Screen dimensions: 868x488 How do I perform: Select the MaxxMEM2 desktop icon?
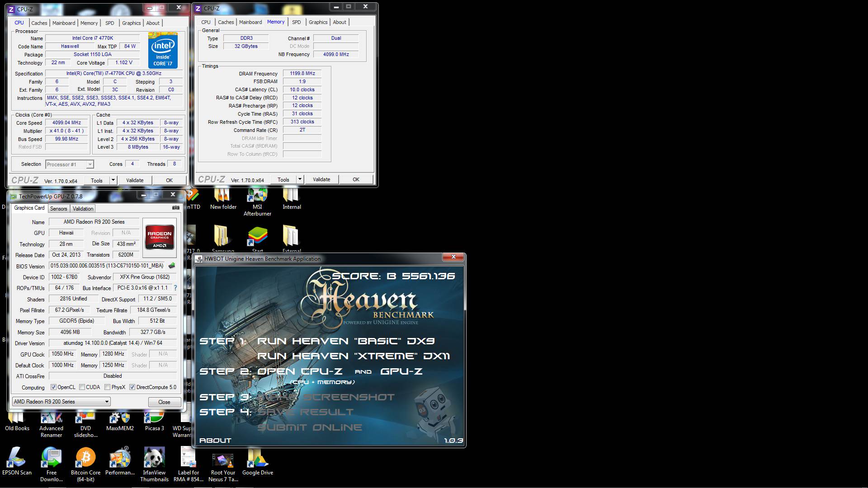pos(120,422)
